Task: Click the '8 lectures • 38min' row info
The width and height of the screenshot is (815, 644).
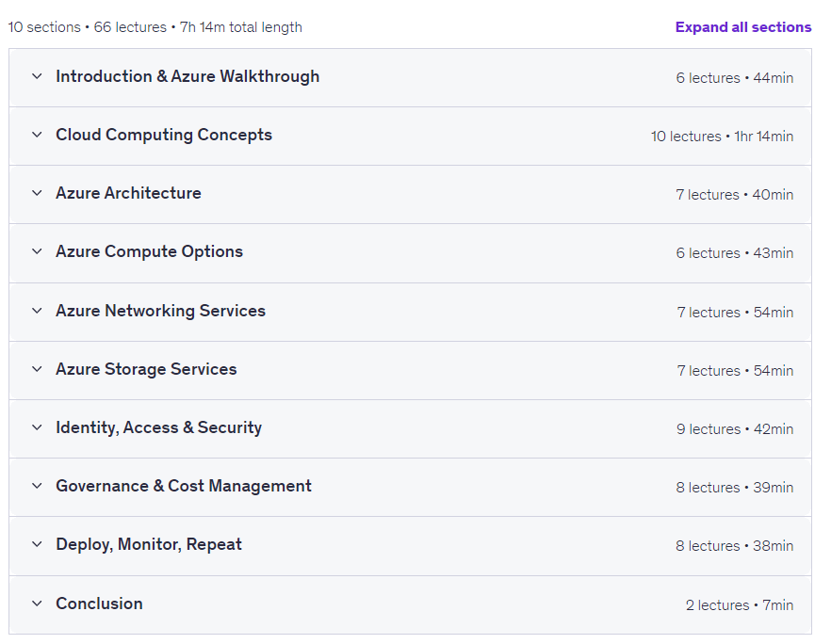Action: point(734,546)
